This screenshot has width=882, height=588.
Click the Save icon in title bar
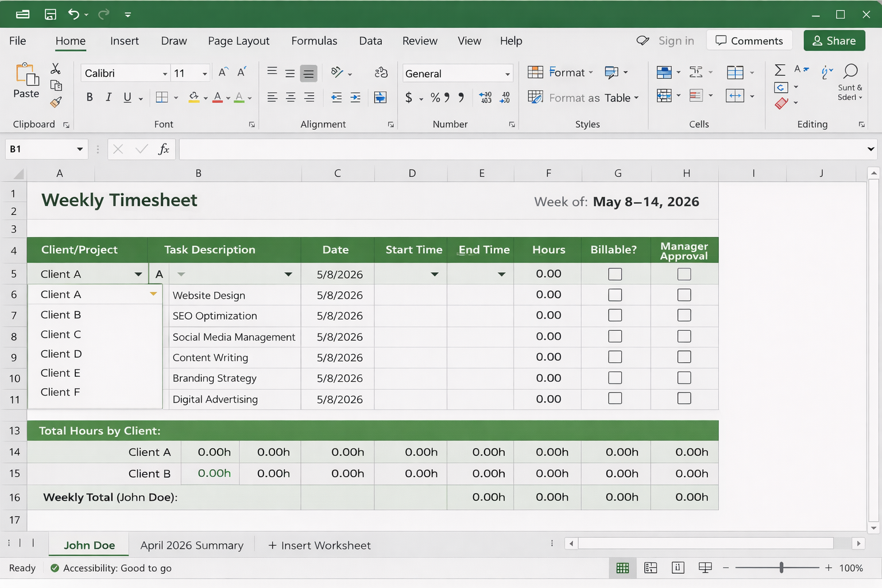pyautogui.click(x=51, y=14)
